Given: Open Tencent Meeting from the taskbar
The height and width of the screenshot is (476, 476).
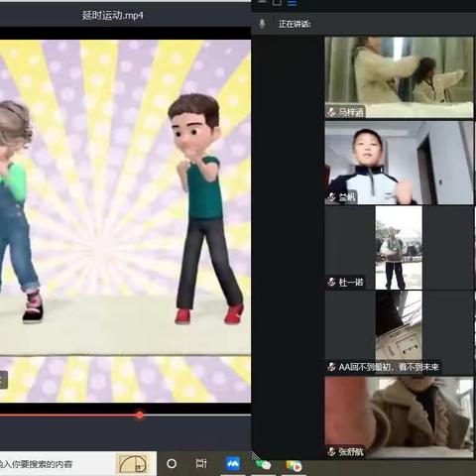Looking at the screenshot, I should [233, 464].
